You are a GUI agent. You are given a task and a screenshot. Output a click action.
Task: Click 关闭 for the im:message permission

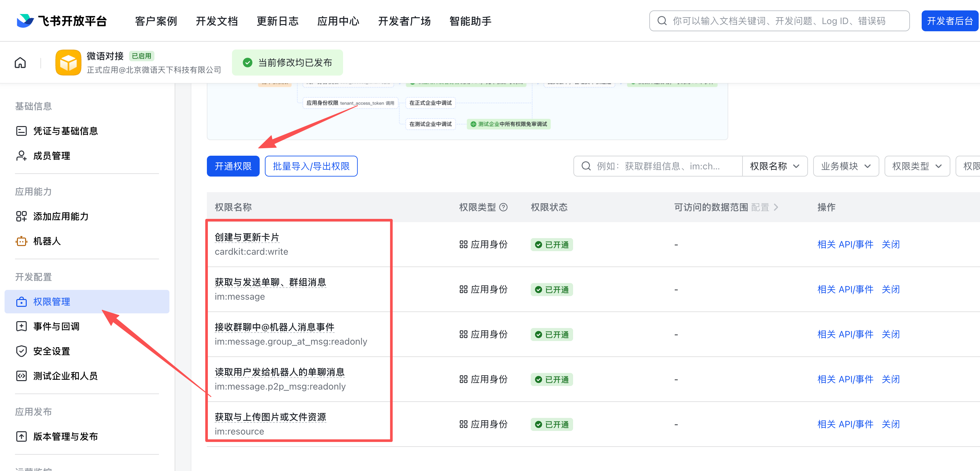pyautogui.click(x=890, y=290)
